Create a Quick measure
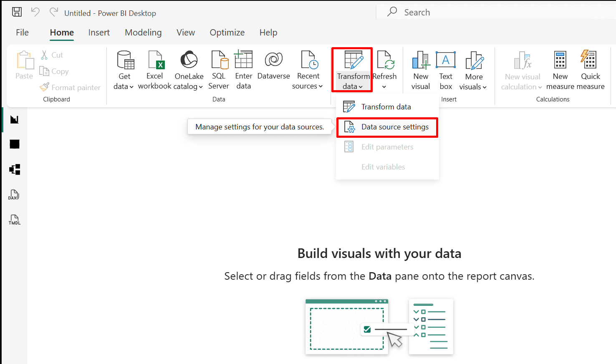Screen dimensions: 616x364 590,69
